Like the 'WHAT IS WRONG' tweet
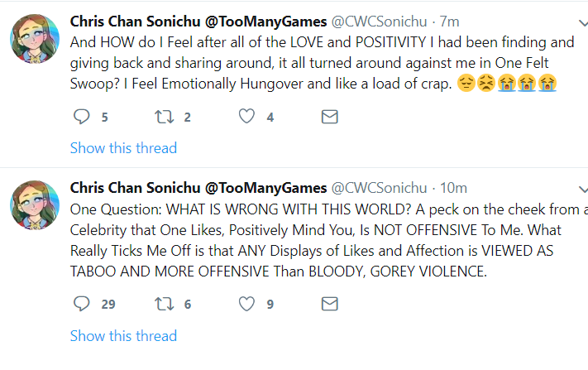This screenshot has width=588, height=370. [246, 304]
